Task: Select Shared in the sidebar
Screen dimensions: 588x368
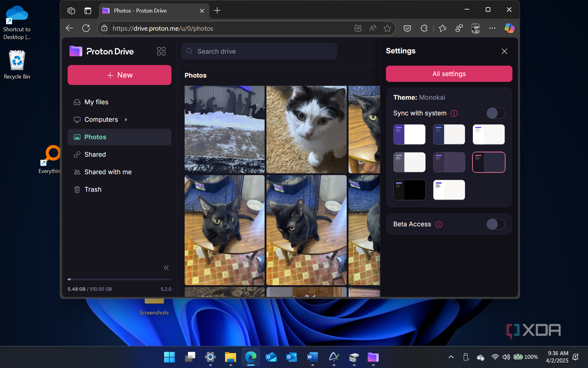Action: pos(119,154)
